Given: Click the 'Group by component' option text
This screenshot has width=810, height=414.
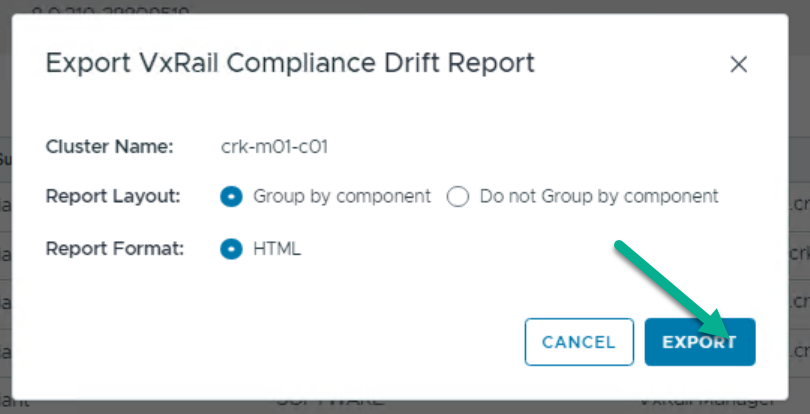Looking at the screenshot, I should [342, 197].
